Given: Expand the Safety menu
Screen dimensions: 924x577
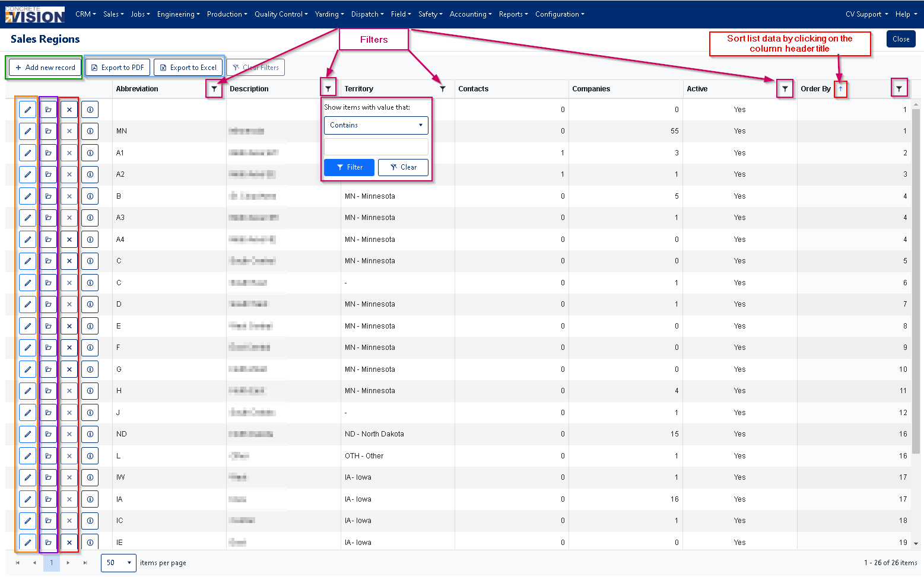Looking at the screenshot, I should (430, 14).
